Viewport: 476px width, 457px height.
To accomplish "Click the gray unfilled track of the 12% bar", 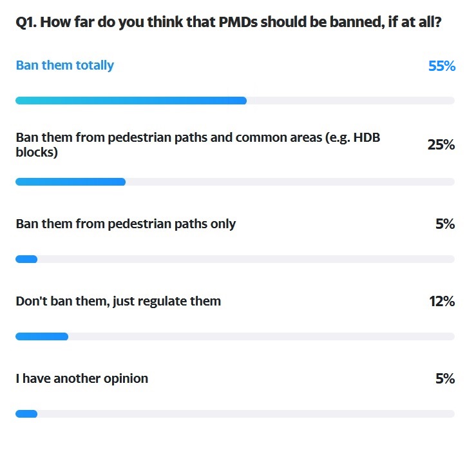I will point(262,336).
